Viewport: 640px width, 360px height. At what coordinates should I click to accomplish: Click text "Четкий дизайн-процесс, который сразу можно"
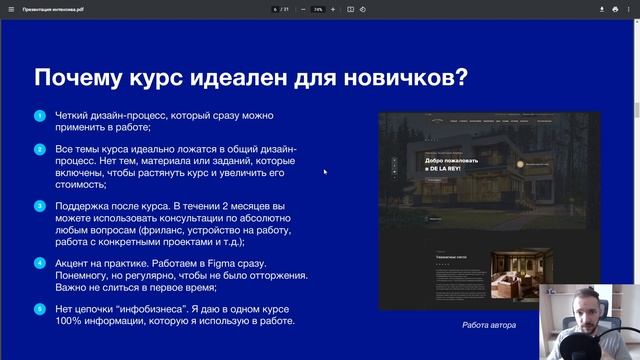164,116
